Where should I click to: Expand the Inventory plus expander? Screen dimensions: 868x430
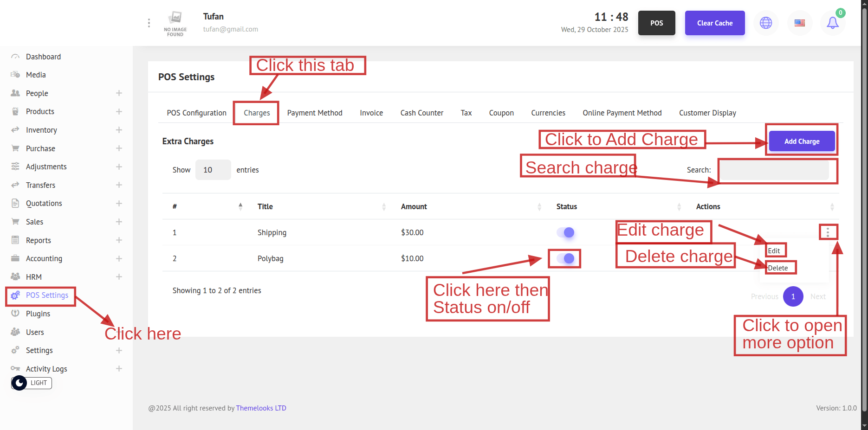(119, 130)
